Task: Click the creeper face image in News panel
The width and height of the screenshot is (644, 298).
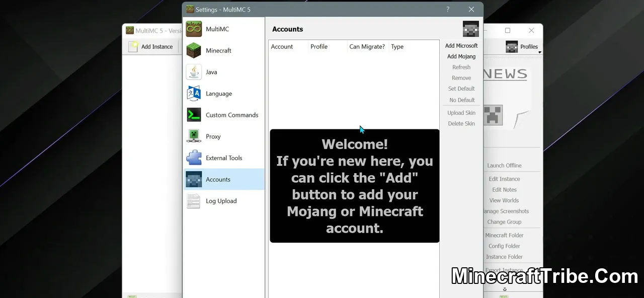Action: [x=493, y=115]
